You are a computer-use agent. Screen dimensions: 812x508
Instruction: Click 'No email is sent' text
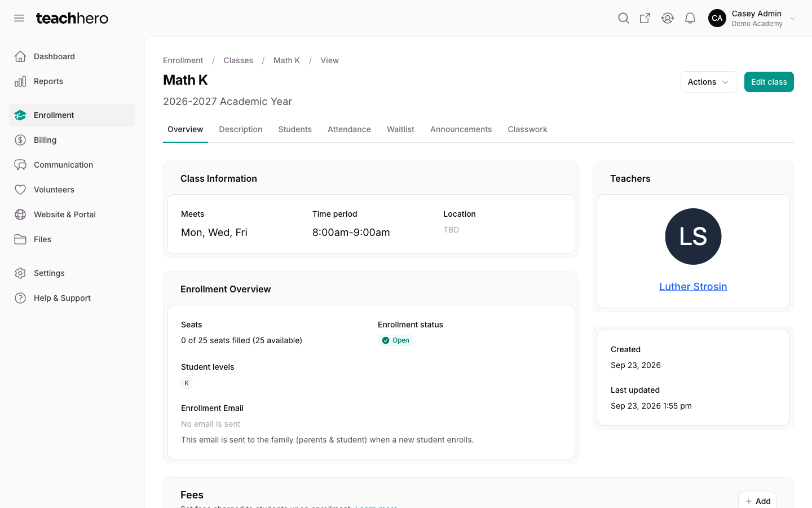210,424
